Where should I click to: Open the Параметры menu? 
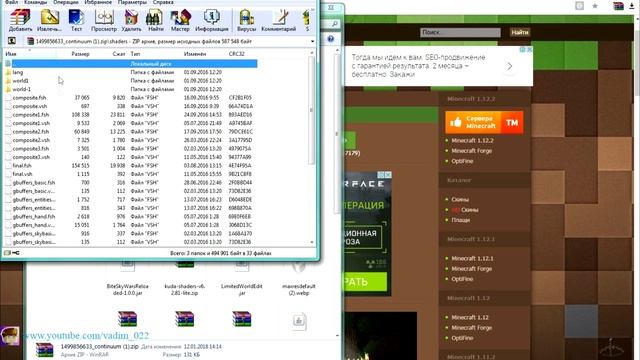(x=132, y=2)
